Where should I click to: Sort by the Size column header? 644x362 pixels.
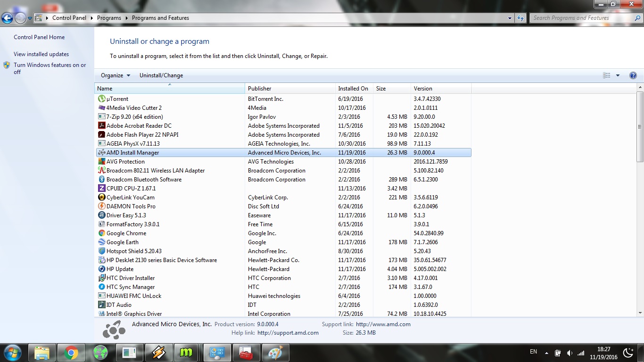(392, 89)
